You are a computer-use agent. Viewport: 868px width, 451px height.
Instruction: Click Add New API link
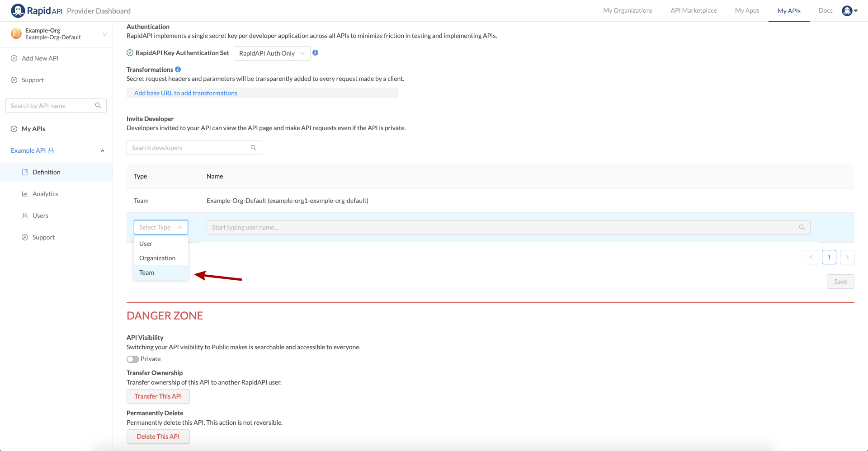40,58
